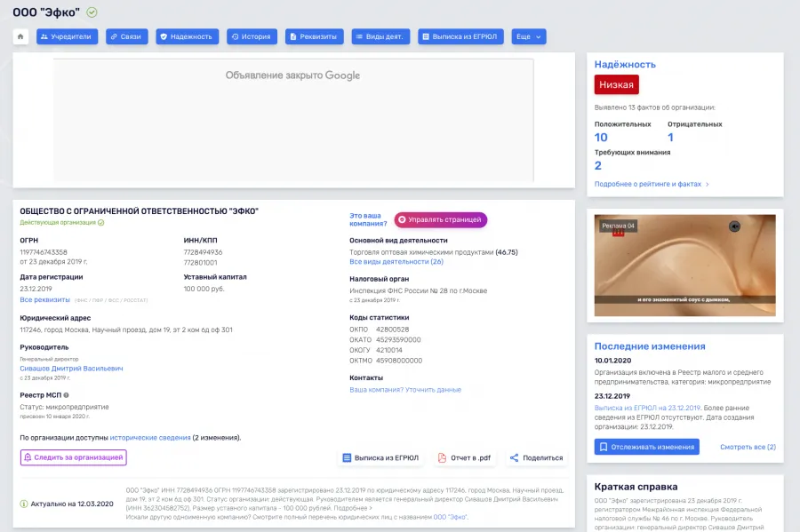Click the link icon in Связи tab
This screenshot has height=532, width=800.
point(114,36)
